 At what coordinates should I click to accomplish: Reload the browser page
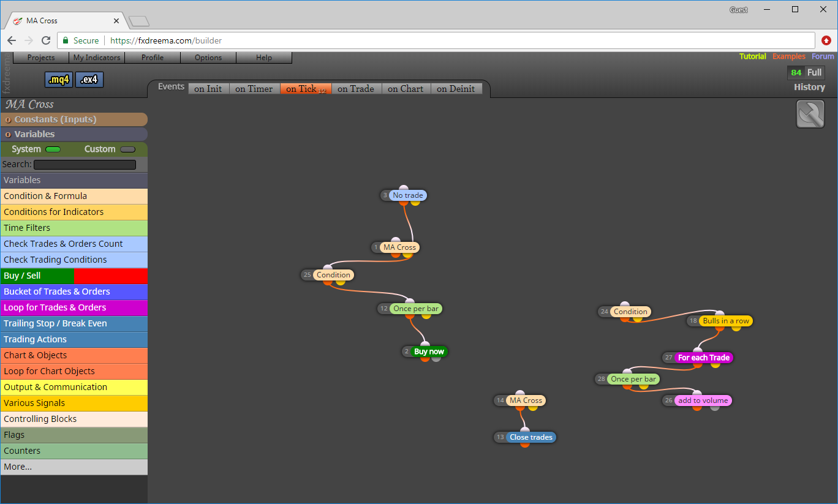46,40
